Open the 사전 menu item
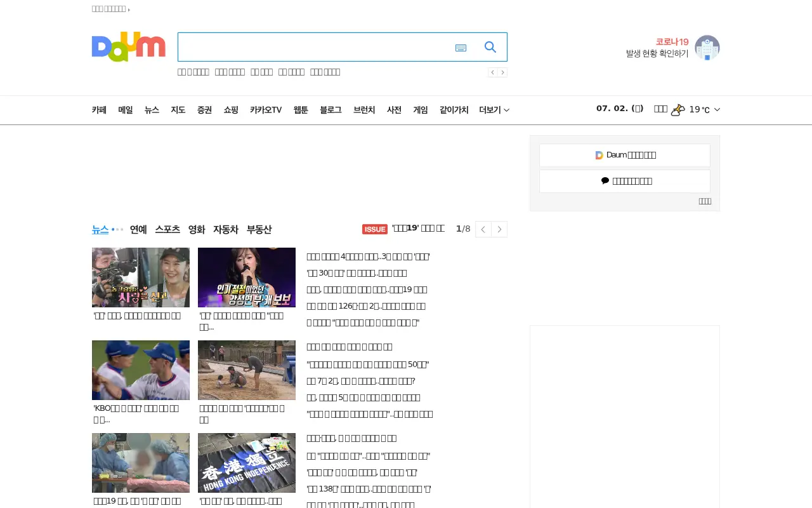Image resolution: width=812 pixels, height=508 pixels. (x=394, y=110)
